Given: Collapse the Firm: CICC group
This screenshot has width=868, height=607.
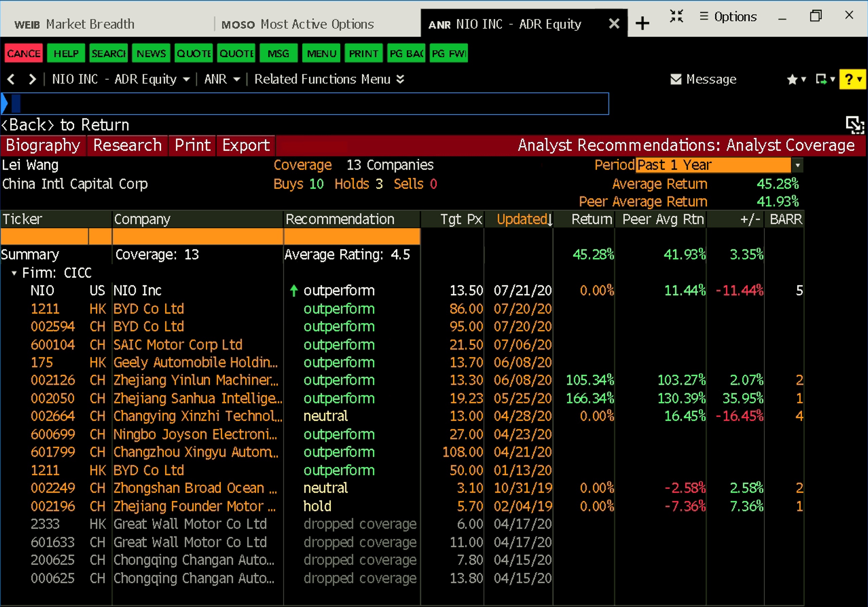Looking at the screenshot, I should click(14, 273).
